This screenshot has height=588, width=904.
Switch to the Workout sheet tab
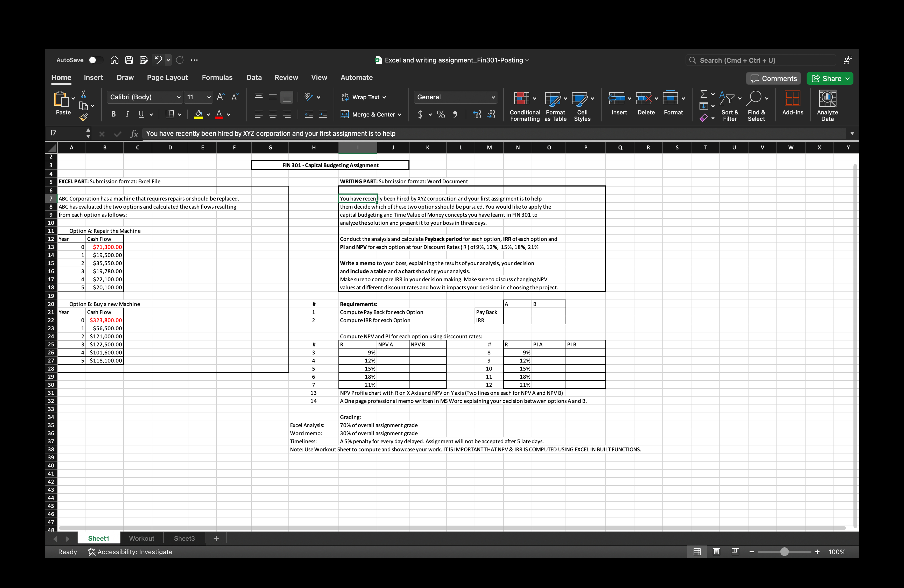point(141,538)
